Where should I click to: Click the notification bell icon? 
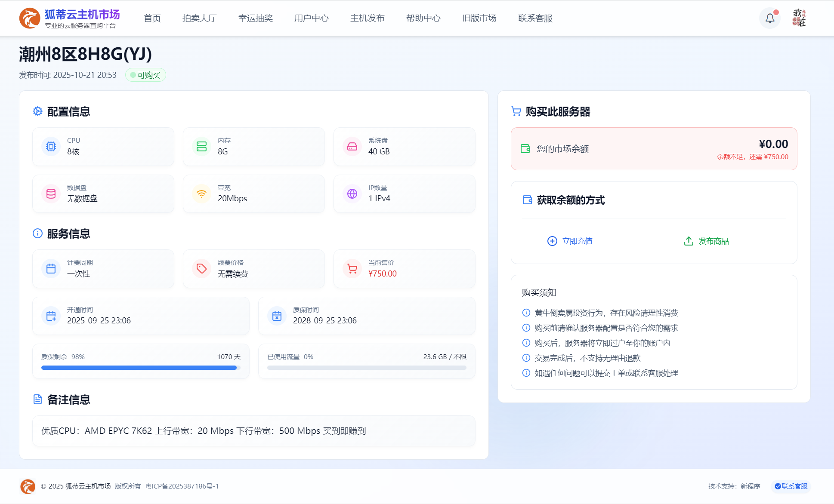[769, 18]
